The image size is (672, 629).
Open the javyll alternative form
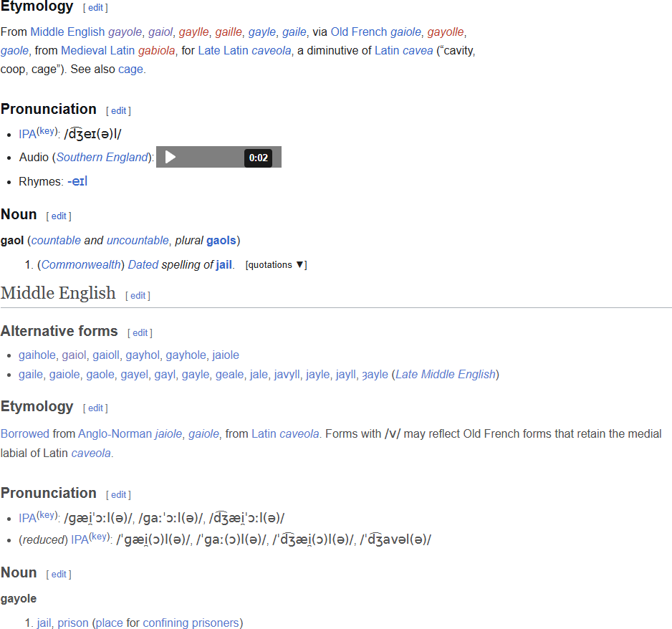tap(287, 375)
